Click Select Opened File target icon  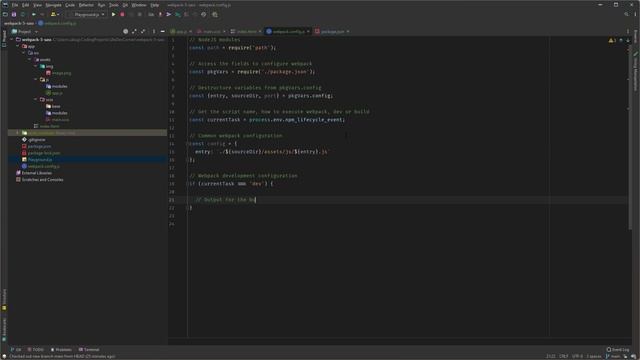tap(126, 31)
